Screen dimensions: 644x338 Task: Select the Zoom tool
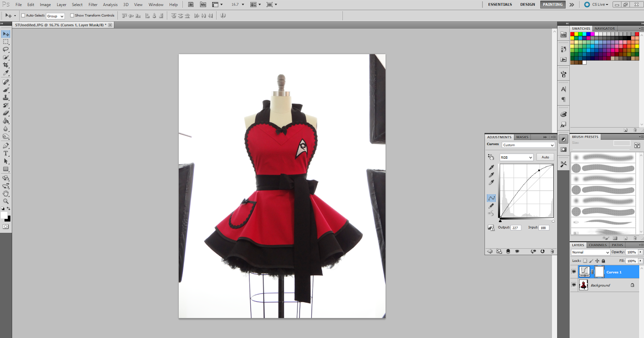pyautogui.click(x=6, y=201)
